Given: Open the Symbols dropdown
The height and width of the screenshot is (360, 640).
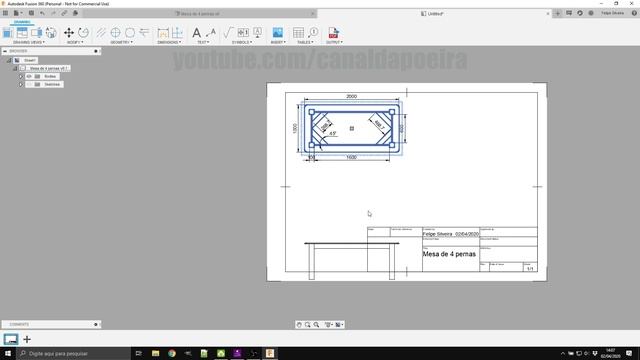Looking at the screenshot, I should tap(242, 42).
